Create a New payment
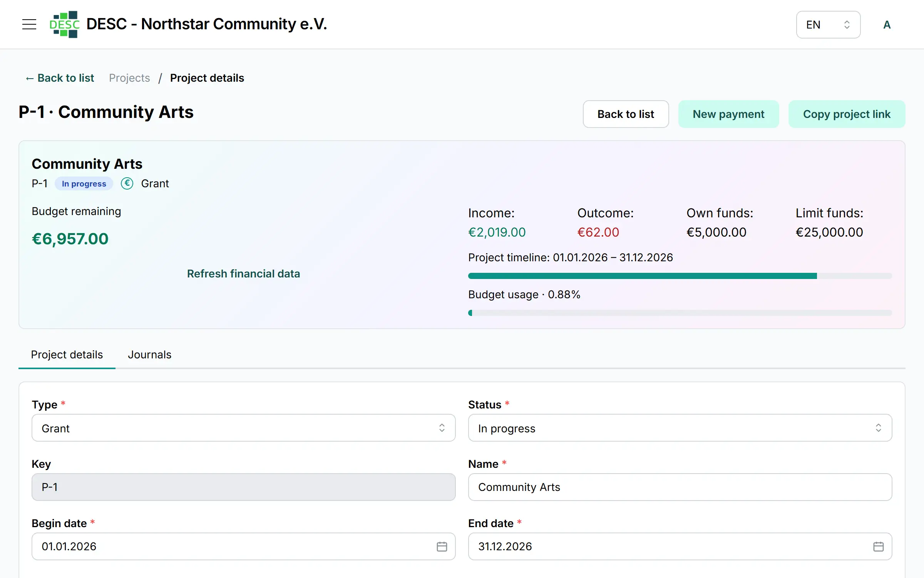The width and height of the screenshot is (924, 578). pyautogui.click(x=728, y=114)
